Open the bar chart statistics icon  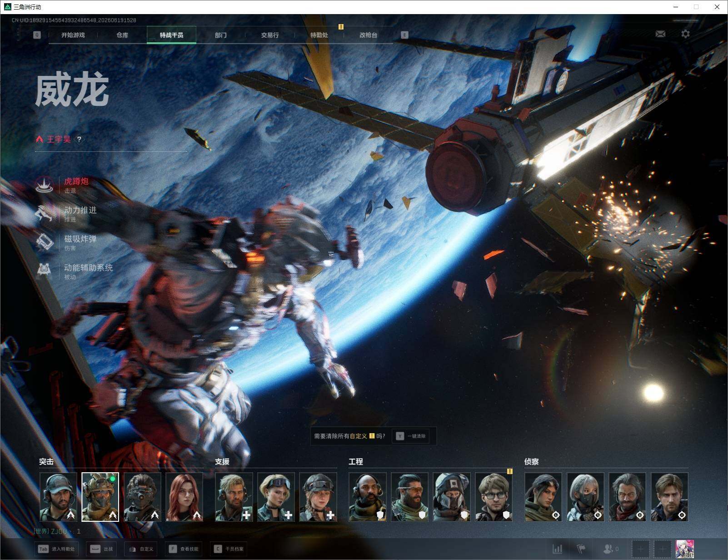[557, 549]
